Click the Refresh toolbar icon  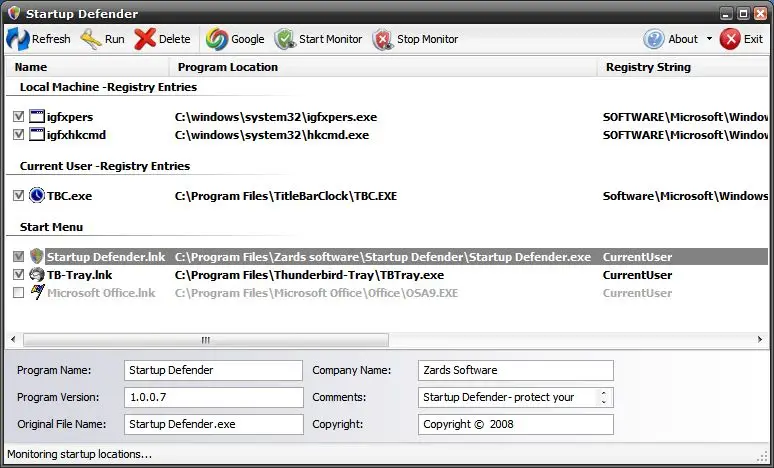[x=18, y=39]
